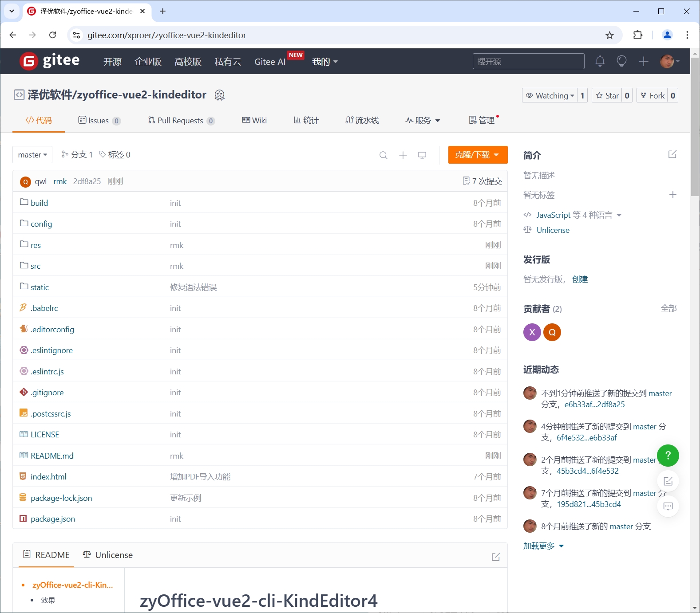700x613 pixels.
Task: Open the notifications bell icon
Action: (600, 61)
